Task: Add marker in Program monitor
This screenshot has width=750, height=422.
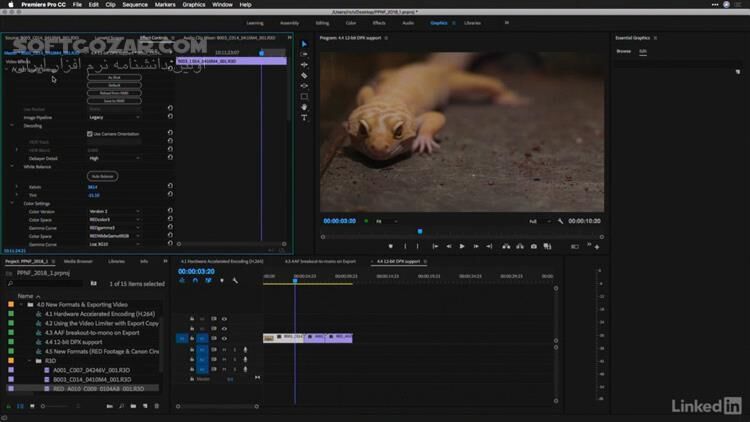Action: pyautogui.click(x=390, y=246)
